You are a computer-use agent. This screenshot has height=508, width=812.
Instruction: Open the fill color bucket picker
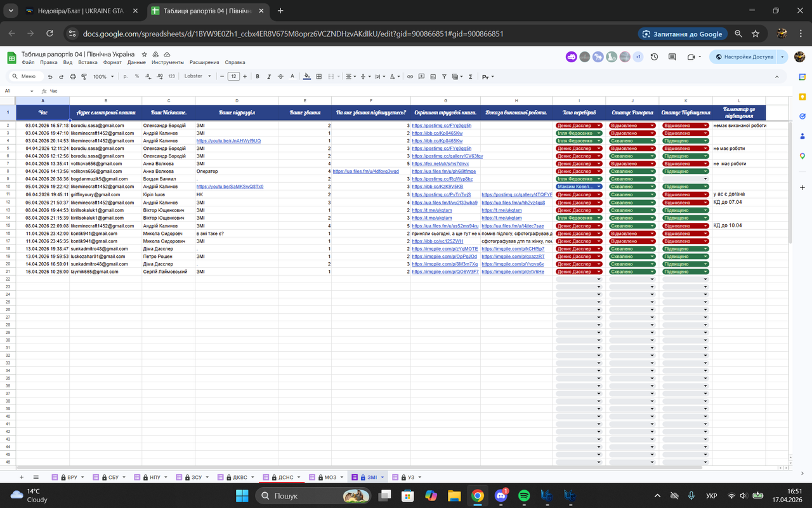coord(308,76)
